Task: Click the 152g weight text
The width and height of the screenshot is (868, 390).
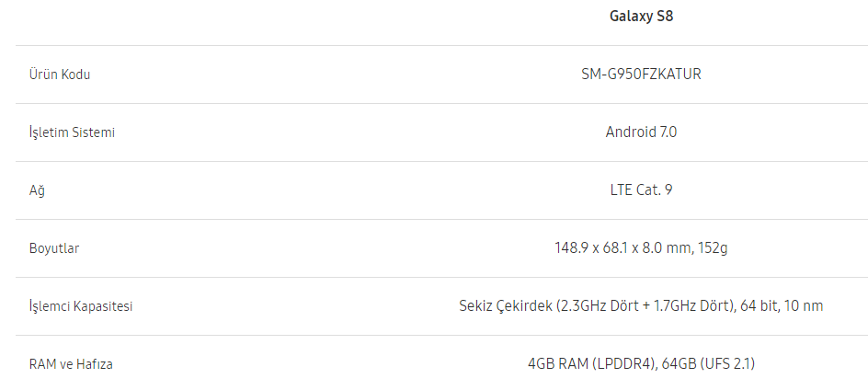Action: [x=714, y=248]
